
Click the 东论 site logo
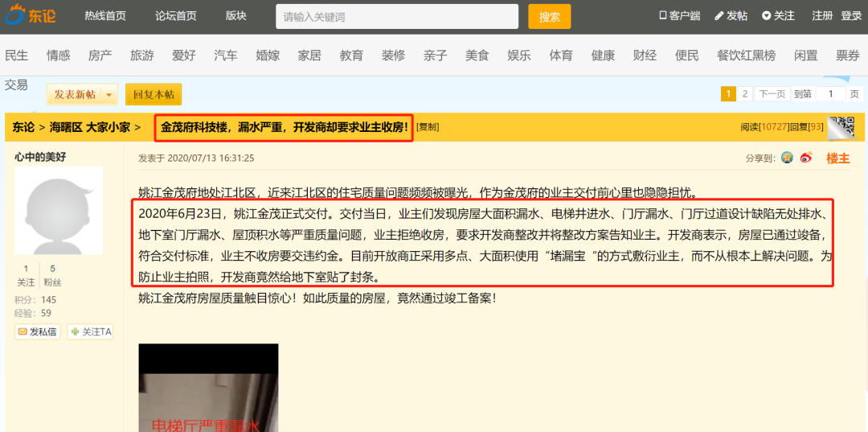pos(31,14)
